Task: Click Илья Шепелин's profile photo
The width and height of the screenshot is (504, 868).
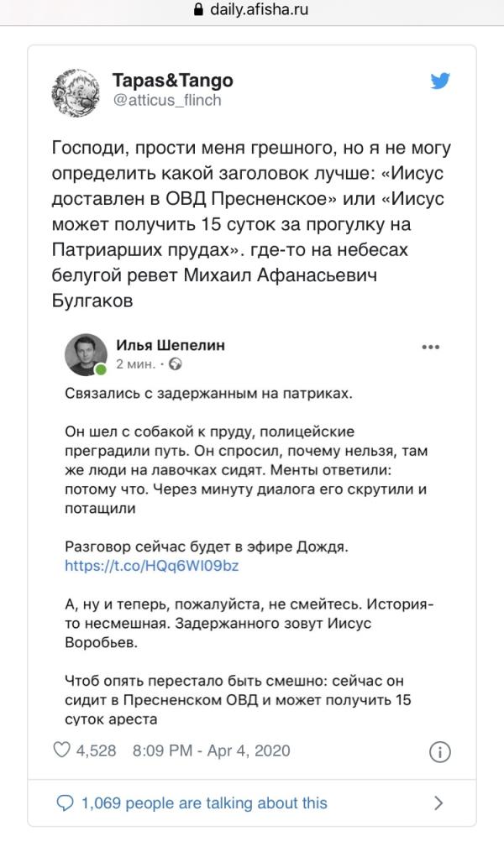Action: click(84, 355)
